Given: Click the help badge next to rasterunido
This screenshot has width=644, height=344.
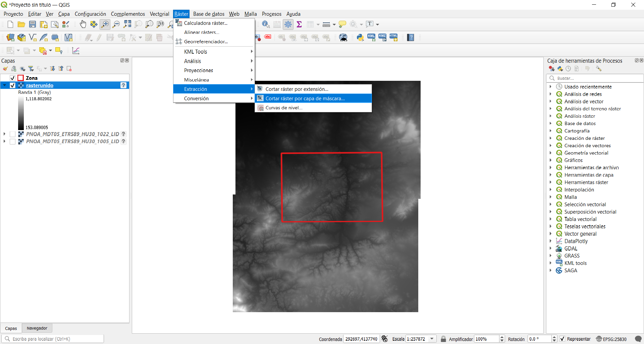Looking at the screenshot, I should [x=123, y=85].
